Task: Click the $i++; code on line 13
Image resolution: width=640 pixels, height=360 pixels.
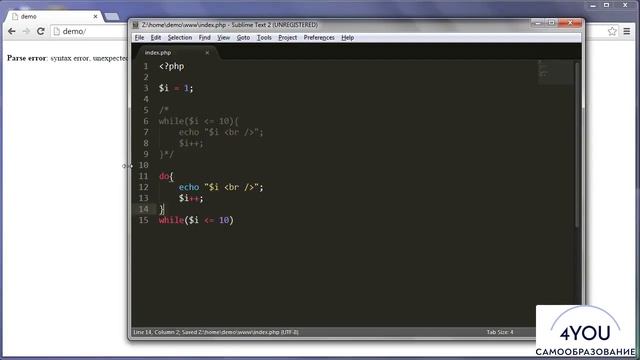Action: click(191, 198)
